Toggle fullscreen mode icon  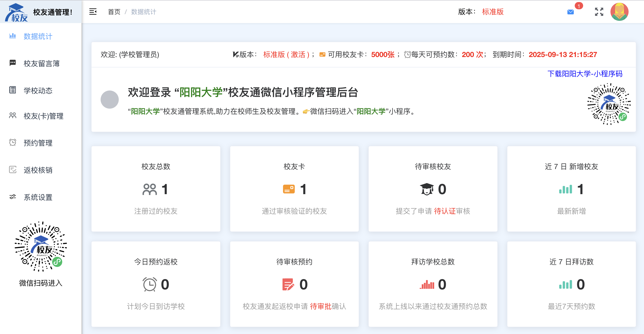point(599,12)
